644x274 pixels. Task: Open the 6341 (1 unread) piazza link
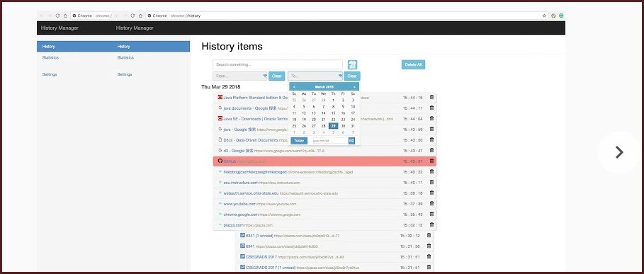pos(259,236)
